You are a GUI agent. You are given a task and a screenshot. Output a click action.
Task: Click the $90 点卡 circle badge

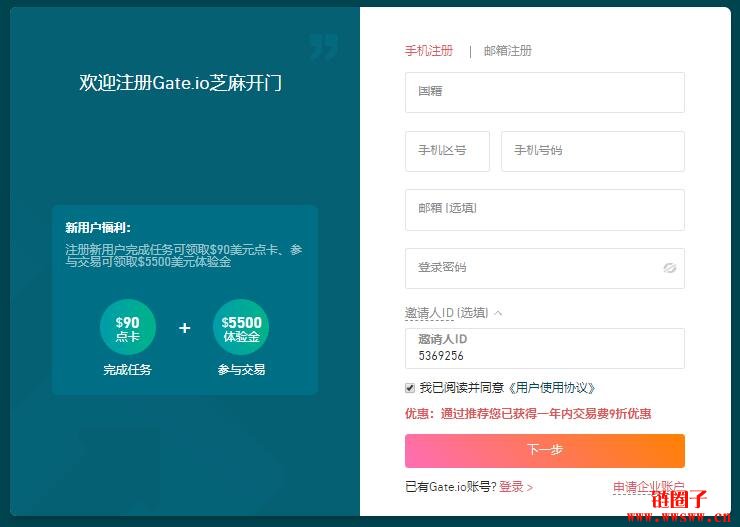pos(127,327)
